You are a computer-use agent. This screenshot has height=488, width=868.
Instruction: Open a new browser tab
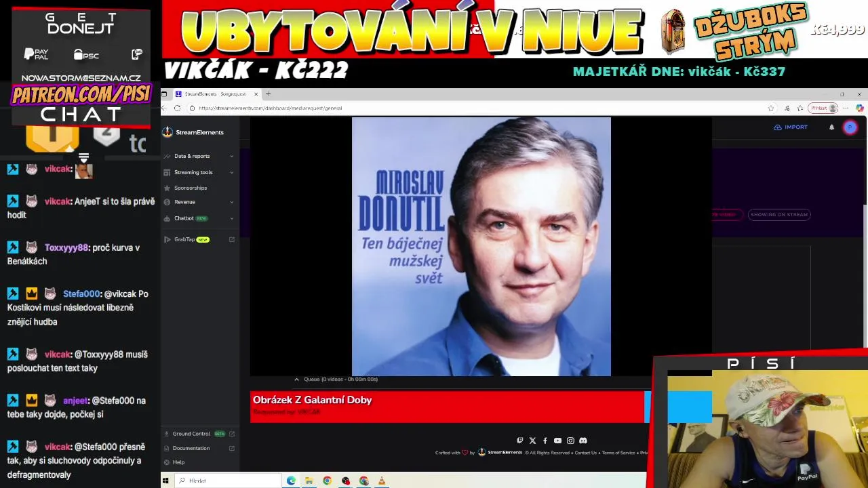268,94
